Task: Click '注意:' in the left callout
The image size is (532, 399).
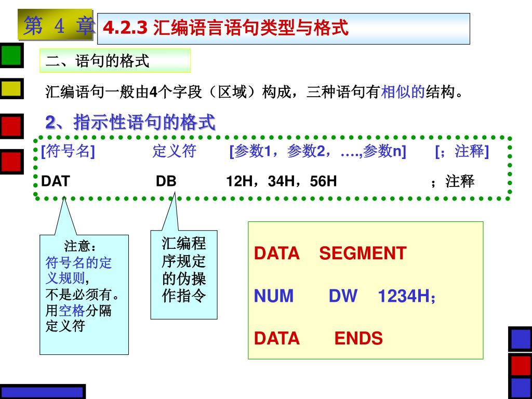Action: [80, 246]
